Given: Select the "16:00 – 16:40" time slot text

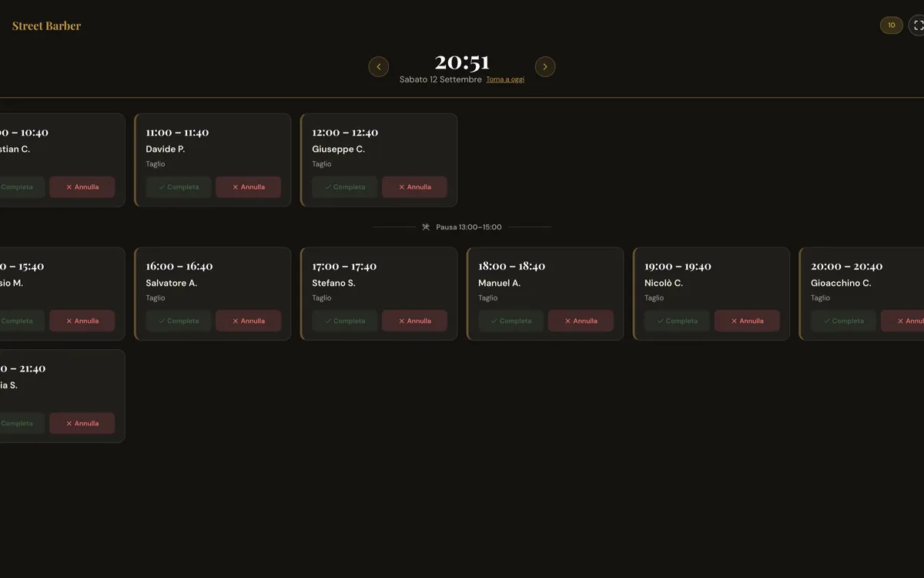Looking at the screenshot, I should click(x=179, y=267).
